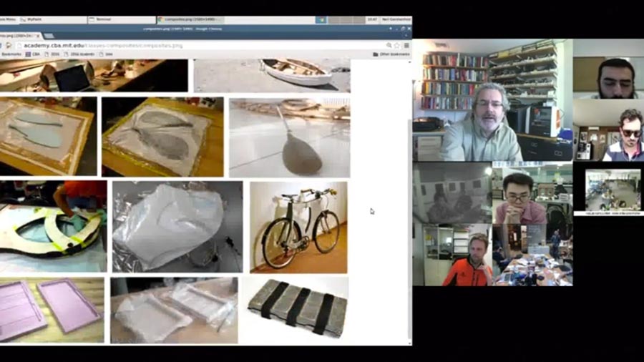
Task: Open a new Chrome tab
Action: point(49,36)
